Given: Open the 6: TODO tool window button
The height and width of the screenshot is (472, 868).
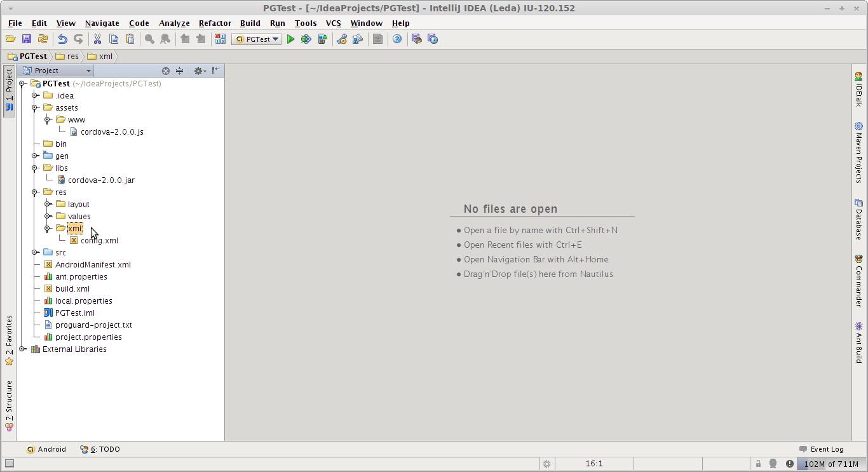Looking at the screenshot, I should [100, 449].
